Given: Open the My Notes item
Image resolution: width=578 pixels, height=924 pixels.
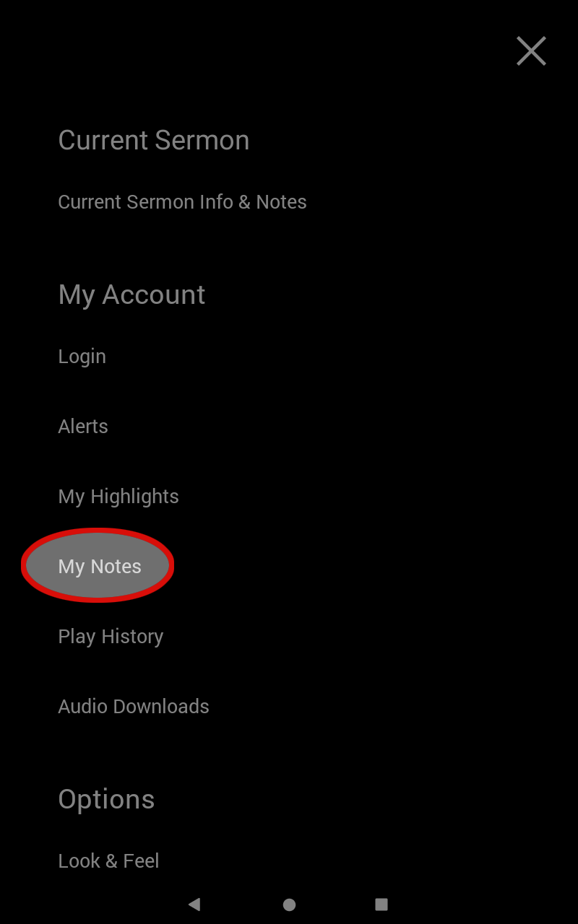Looking at the screenshot, I should (100, 567).
